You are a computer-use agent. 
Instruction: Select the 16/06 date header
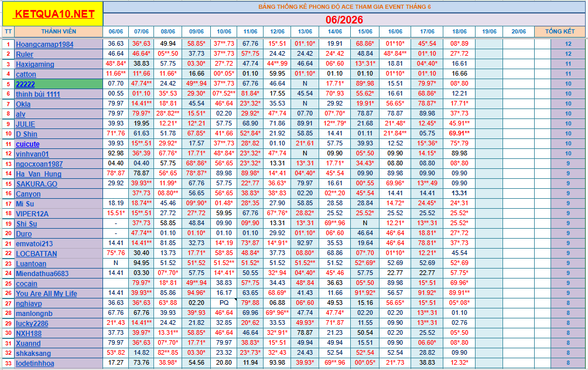(x=395, y=32)
